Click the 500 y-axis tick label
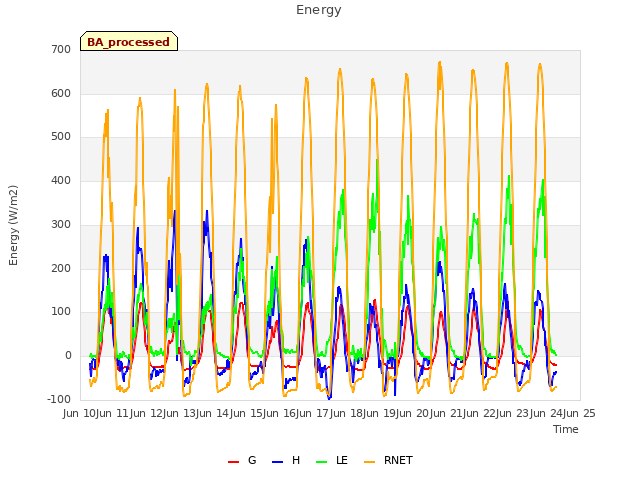Viewport: 640px width, 480px height. click(x=61, y=137)
